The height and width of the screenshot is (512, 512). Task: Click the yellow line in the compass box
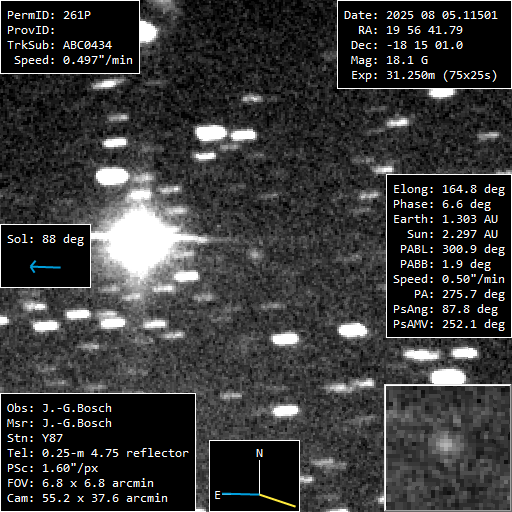click(x=278, y=501)
